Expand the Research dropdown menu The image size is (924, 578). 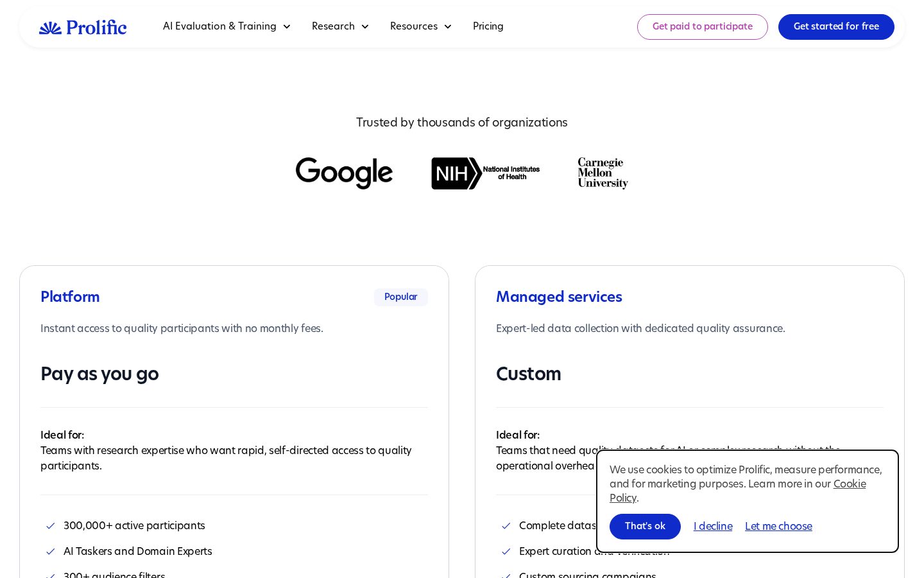tap(340, 26)
